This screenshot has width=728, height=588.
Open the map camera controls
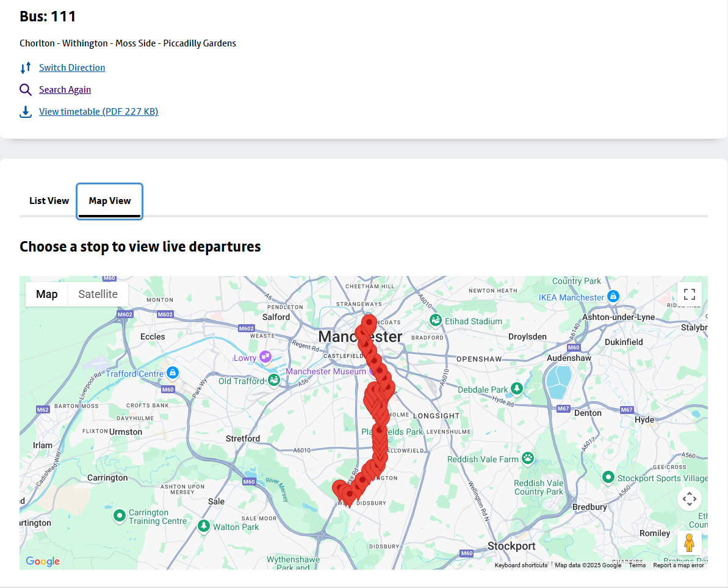click(x=690, y=499)
